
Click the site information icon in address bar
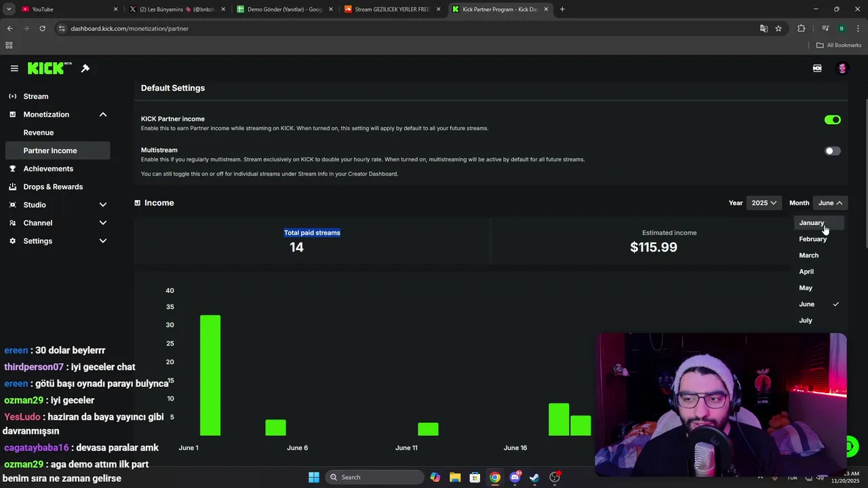[x=62, y=28]
